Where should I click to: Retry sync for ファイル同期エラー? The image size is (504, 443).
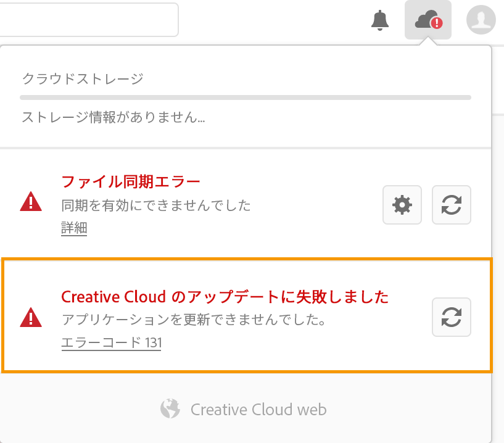tap(452, 205)
